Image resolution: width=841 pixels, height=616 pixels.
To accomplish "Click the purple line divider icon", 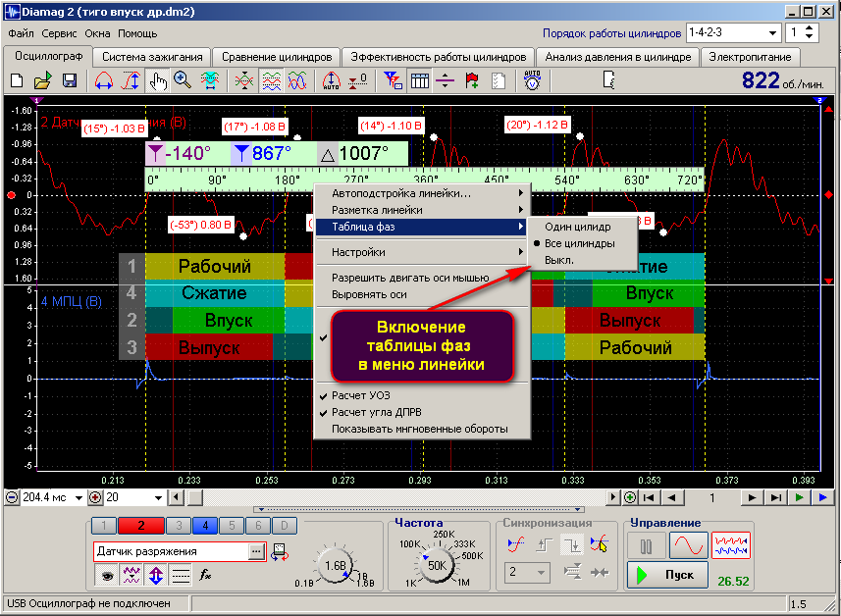I will pyautogui.click(x=446, y=81).
